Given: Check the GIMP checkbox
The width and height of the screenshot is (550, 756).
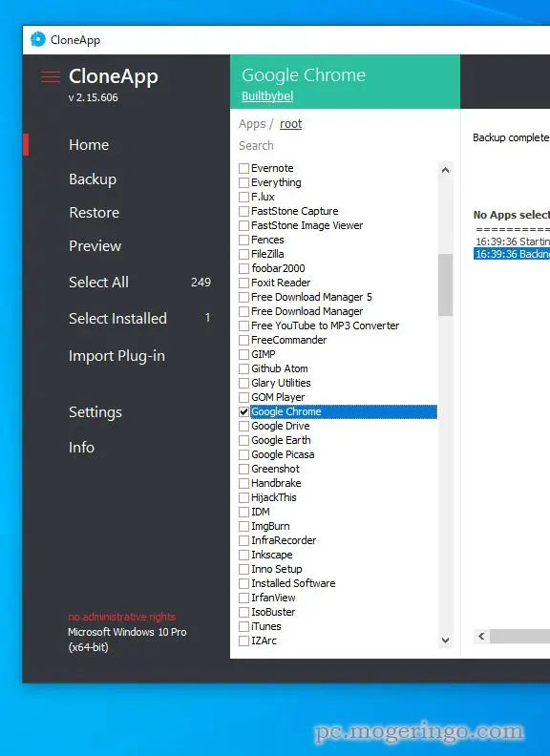Looking at the screenshot, I should tap(244, 354).
